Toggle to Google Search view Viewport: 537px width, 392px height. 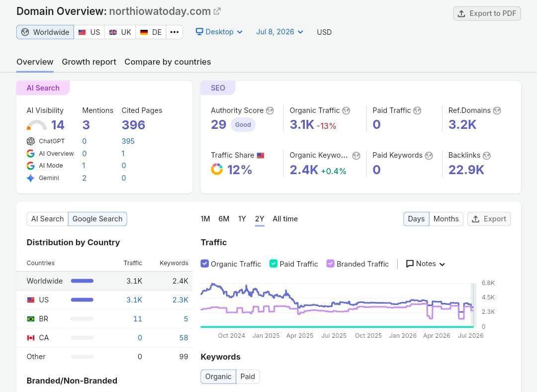click(x=97, y=219)
